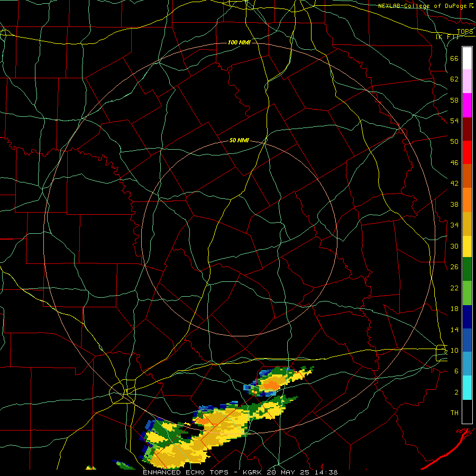Screen dimensions: 476x476
Task: Click the dark red (maroon) legend swatch
Action: (467, 129)
